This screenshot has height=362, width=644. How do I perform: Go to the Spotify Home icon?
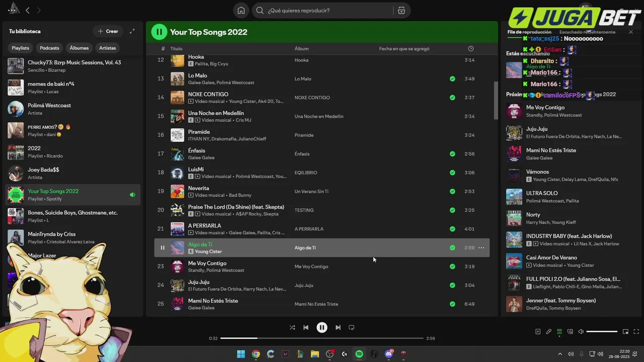tap(241, 11)
